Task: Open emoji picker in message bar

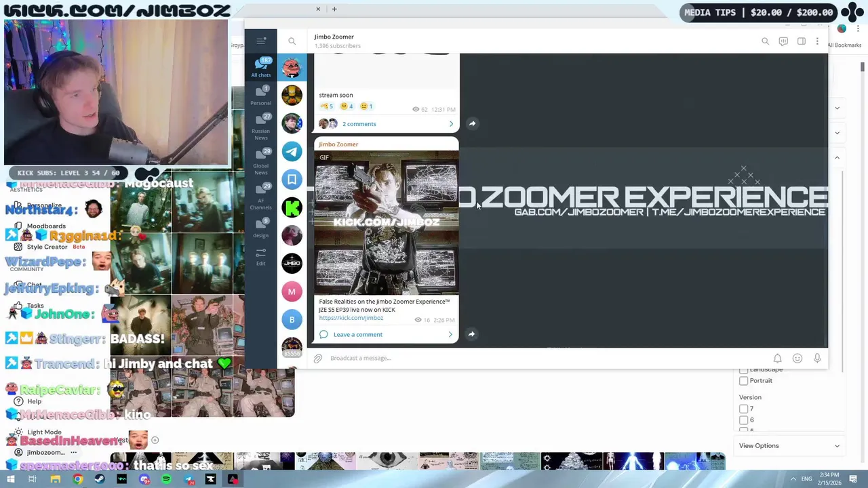Action: 797,358
